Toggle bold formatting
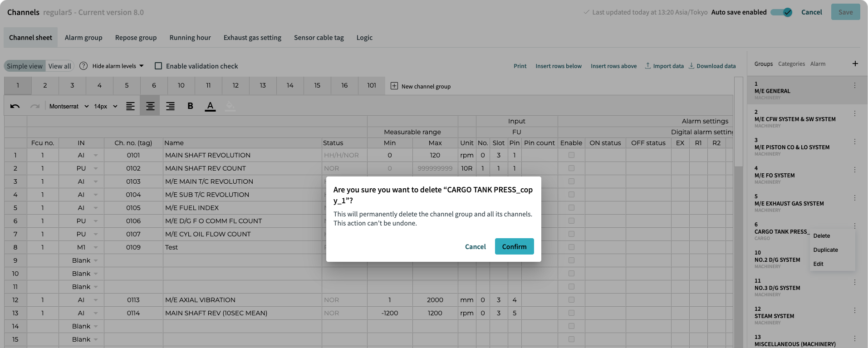Screen dimensions: 868x348 pyautogui.click(x=190, y=106)
